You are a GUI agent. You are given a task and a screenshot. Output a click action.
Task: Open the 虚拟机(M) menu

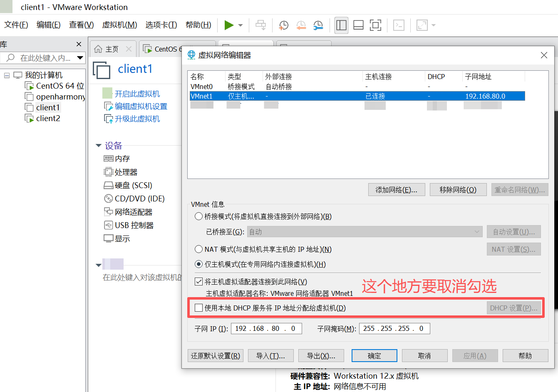(120, 25)
